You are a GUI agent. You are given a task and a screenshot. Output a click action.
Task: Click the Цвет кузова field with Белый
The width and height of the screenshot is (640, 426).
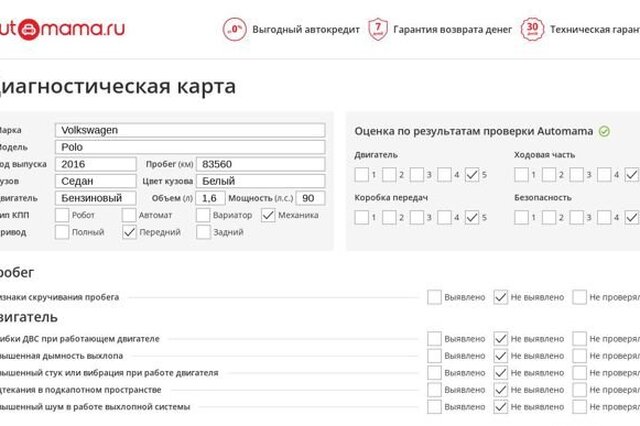pos(261,181)
